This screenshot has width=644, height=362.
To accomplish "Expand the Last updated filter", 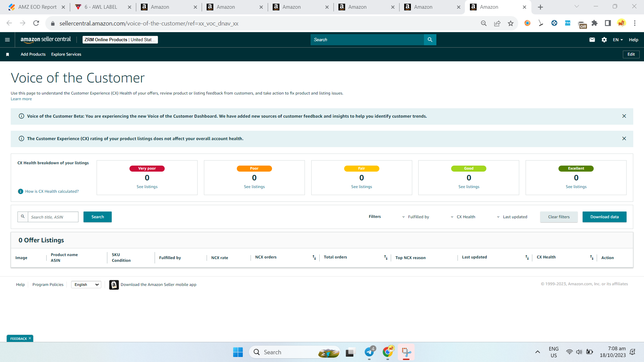I will point(512,217).
